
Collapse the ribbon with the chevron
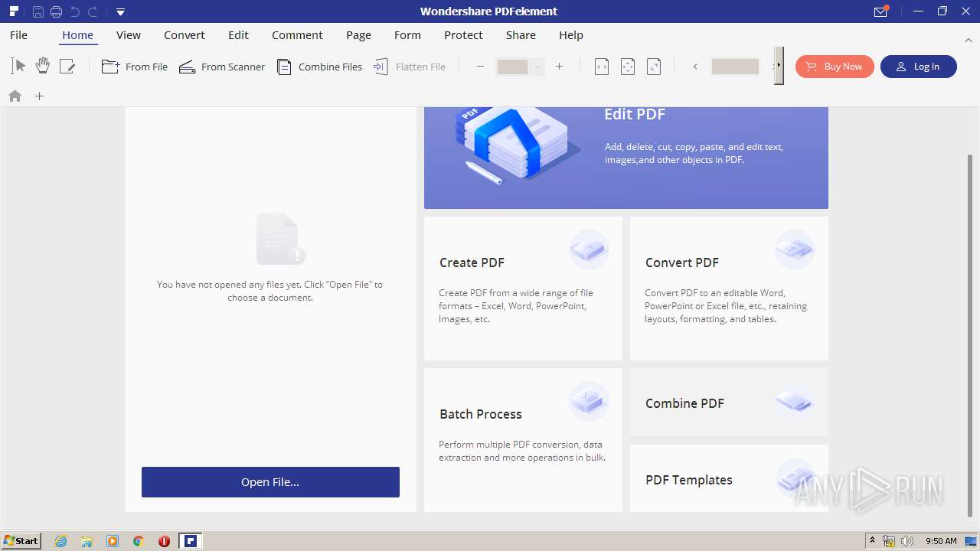coord(968,40)
